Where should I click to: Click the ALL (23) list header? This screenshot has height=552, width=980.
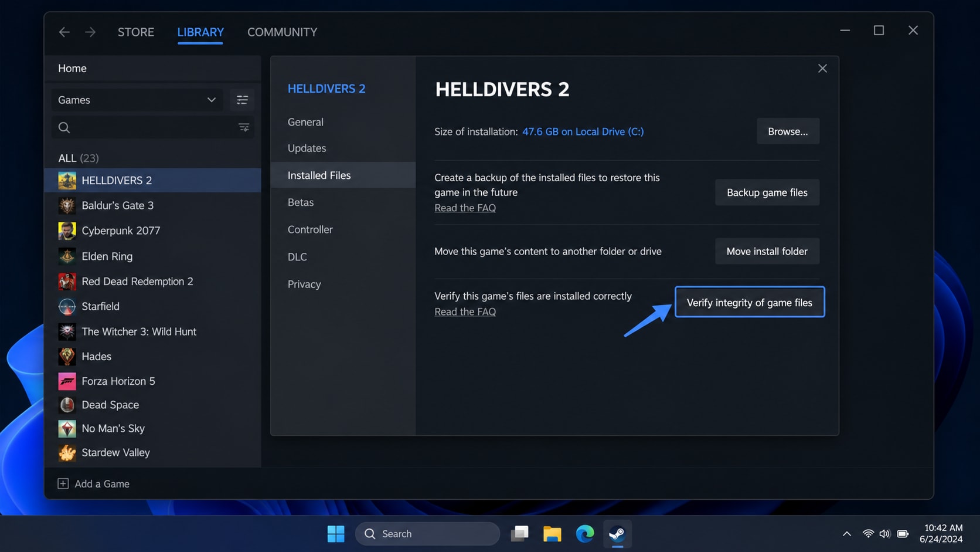click(x=79, y=158)
